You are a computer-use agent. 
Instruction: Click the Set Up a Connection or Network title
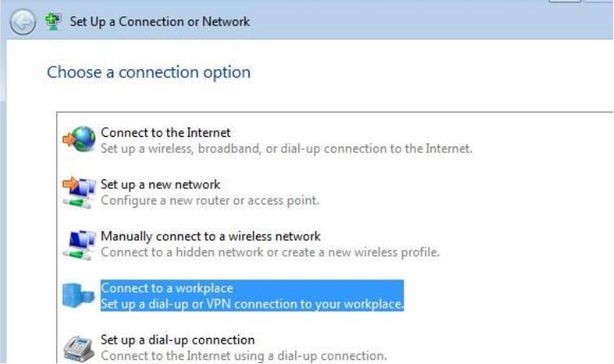(160, 22)
